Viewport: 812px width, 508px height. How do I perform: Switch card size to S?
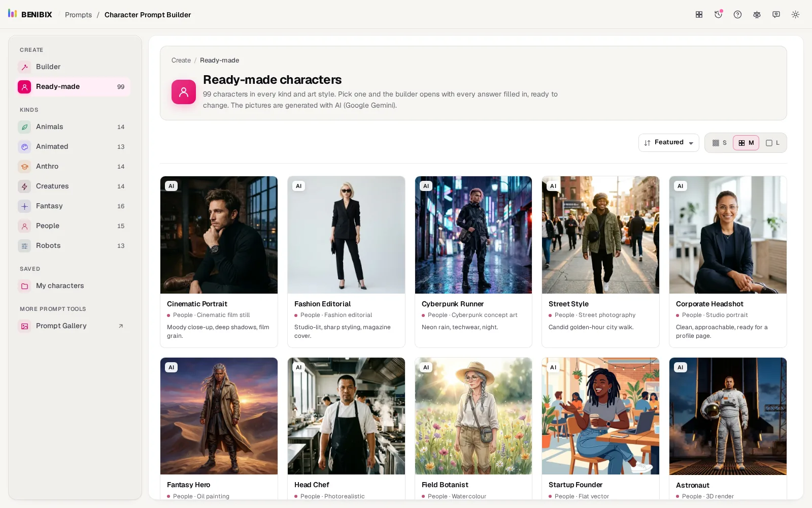pyautogui.click(x=720, y=143)
